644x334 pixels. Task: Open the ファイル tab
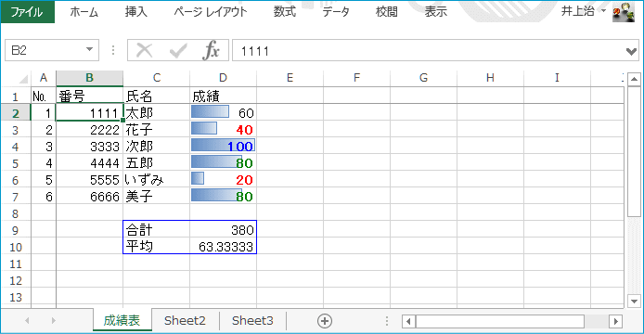28,11
